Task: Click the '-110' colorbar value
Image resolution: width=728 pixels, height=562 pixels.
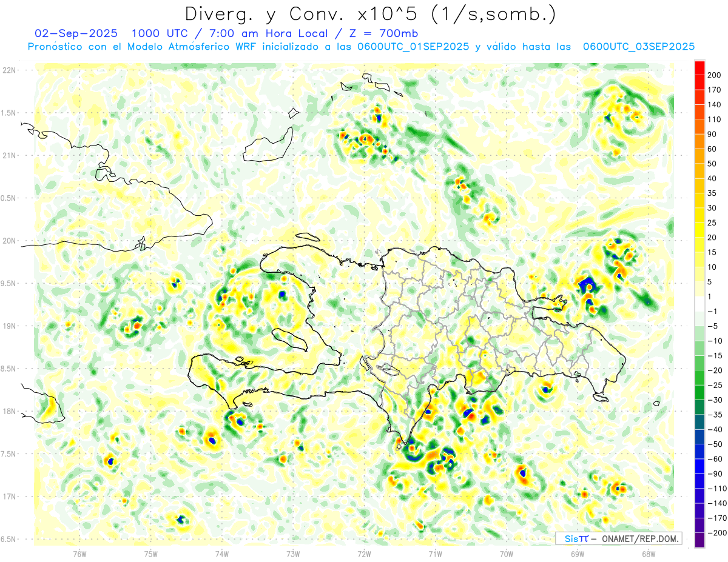Action: (718, 489)
